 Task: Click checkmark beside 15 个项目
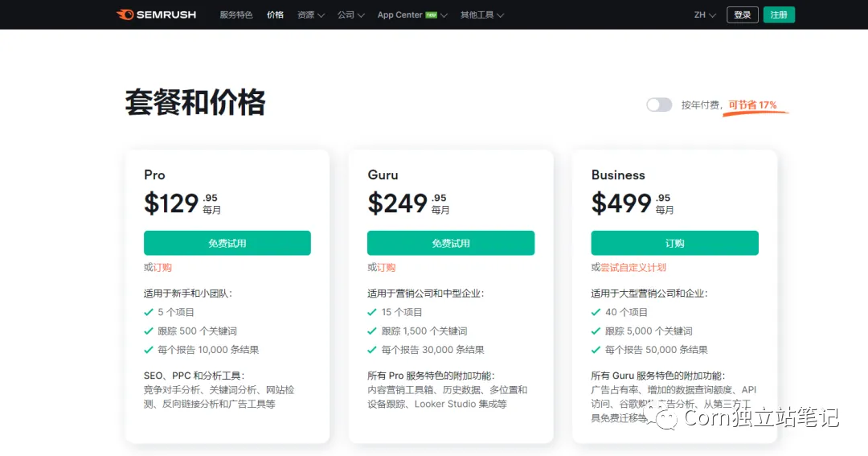point(372,313)
